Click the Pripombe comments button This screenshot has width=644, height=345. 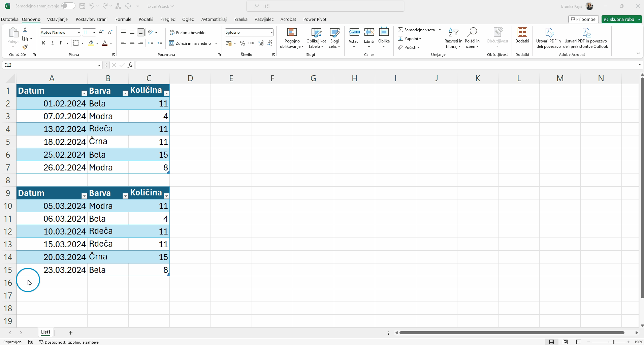pos(583,19)
